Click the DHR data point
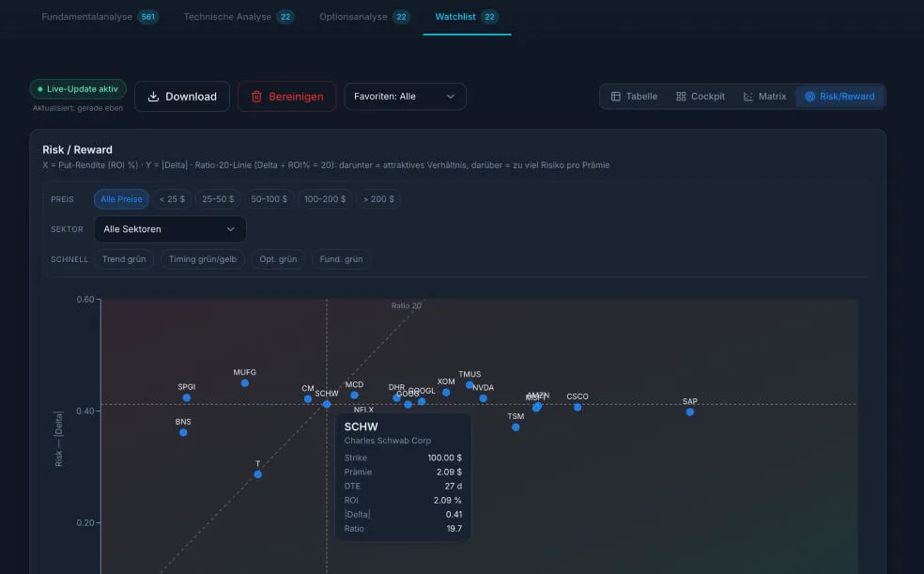924x574 pixels. [x=396, y=397]
